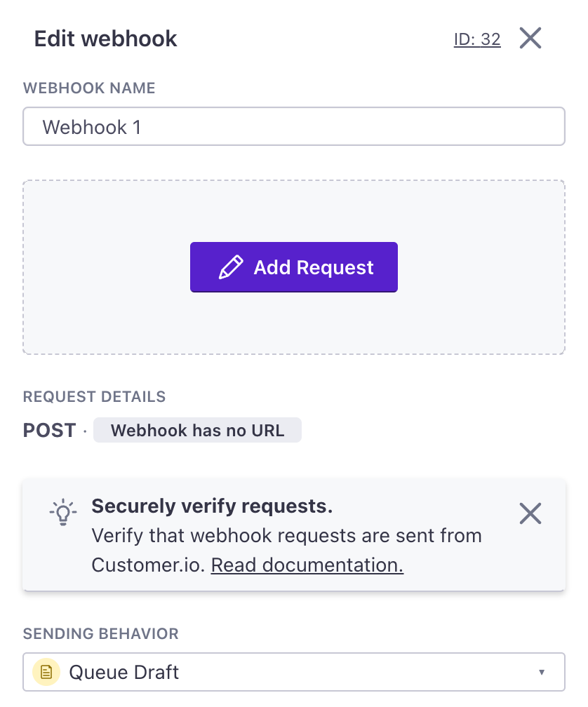Click the yellow Queue Draft document icon
Screen dimensions: 588x707
(x=46, y=672)
